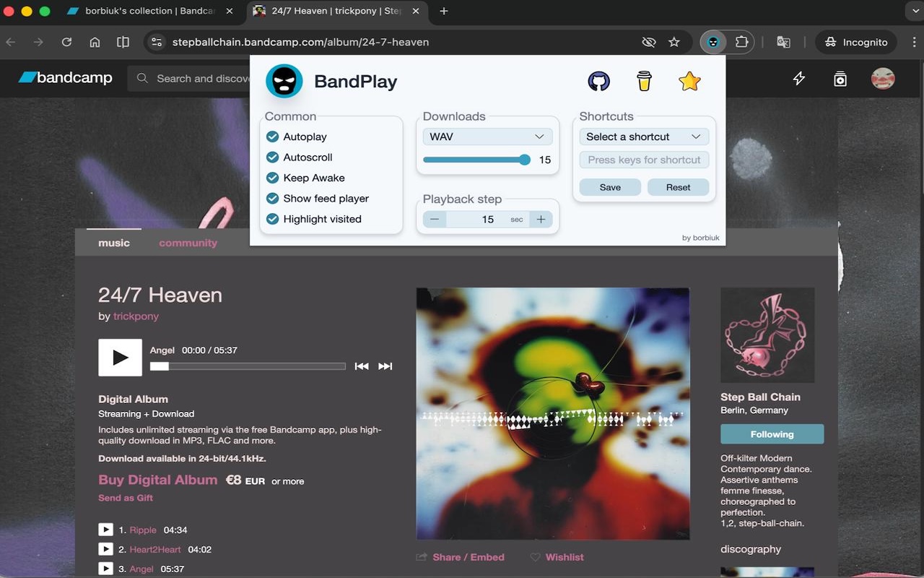The height and width of the screenshot is (578, 924).
Task: Save the shortcut settings
Action: tap(610, 187)
